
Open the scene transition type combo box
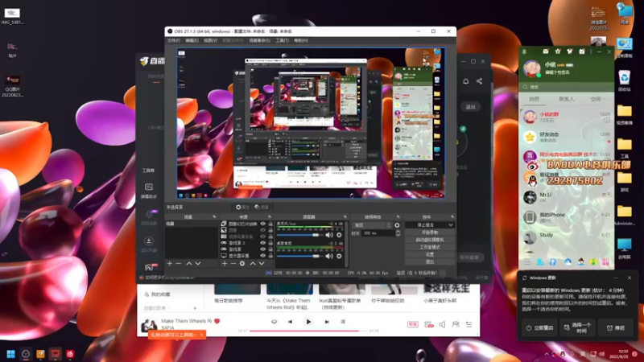[372, 225]
